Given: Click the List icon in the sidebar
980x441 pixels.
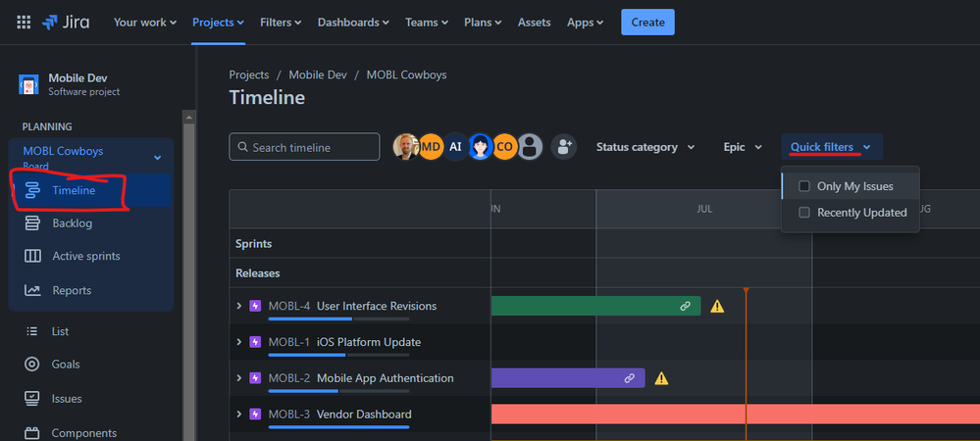Looking at the screenshot, I should [31, 331].
